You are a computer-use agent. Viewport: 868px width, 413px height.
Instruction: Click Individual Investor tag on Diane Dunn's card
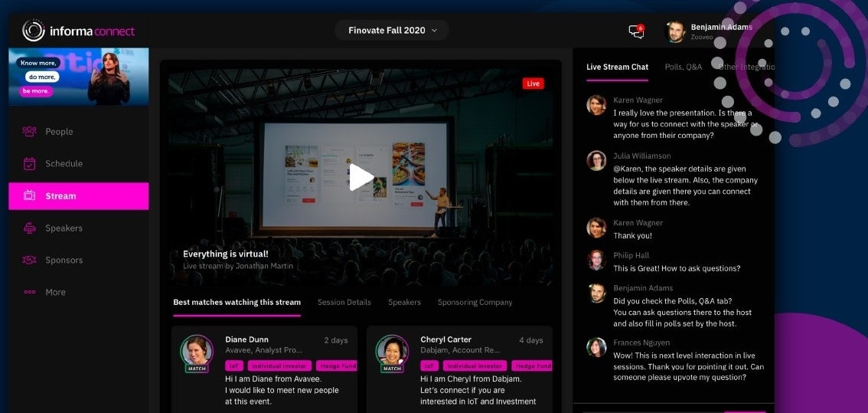[x=279, y=366]
